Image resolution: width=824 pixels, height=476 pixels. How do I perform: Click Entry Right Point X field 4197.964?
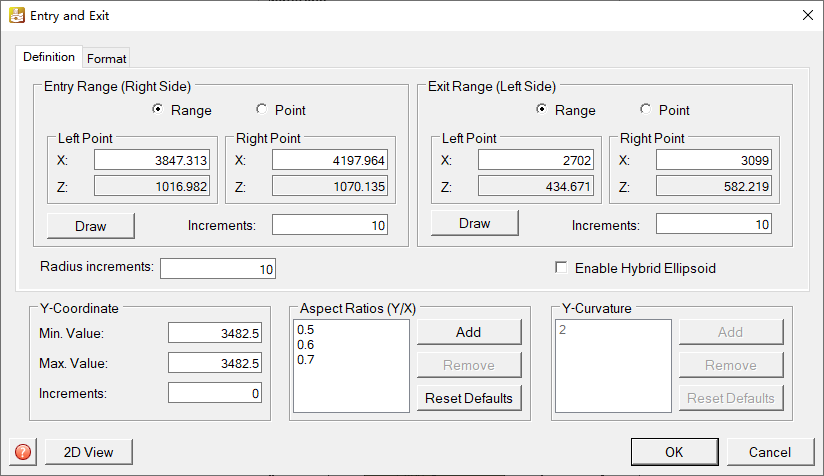pos(330,160)
